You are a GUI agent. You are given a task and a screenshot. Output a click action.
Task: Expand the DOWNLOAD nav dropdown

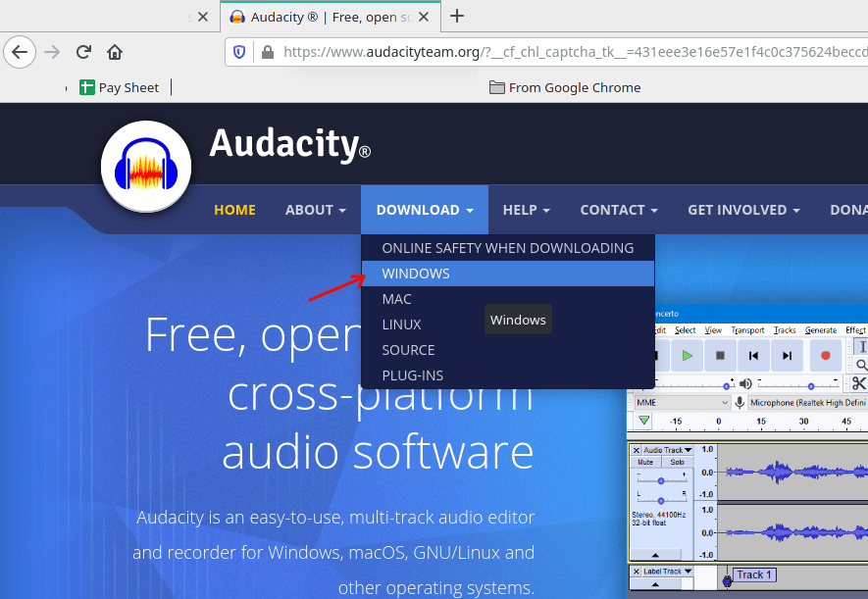point(425,210)
